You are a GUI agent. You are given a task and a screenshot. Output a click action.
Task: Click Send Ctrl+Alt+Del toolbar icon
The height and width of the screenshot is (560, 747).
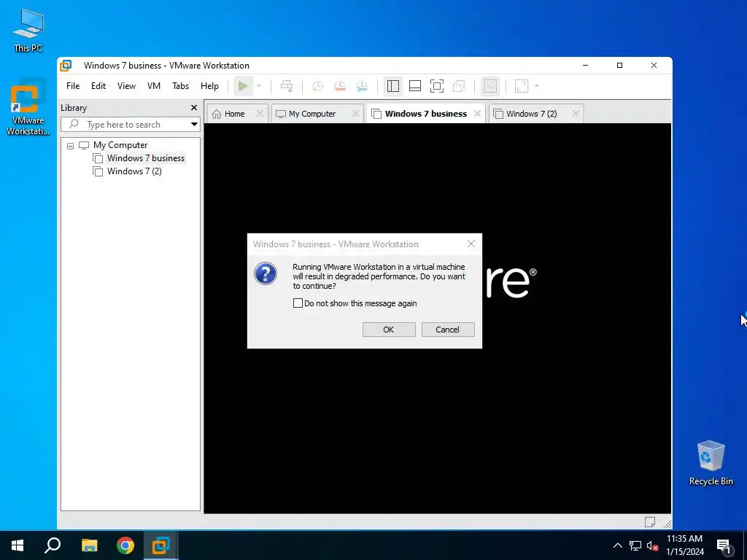click(x=286, y=86)
